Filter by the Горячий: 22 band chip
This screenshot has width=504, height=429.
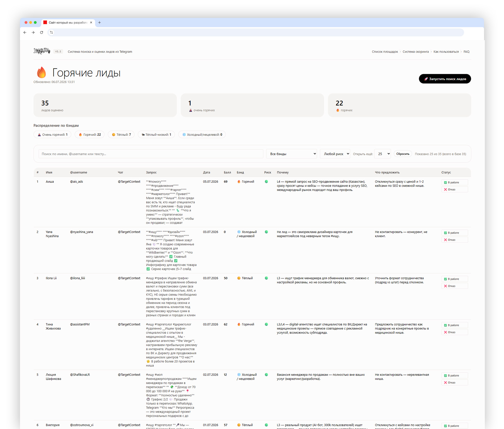tap(90, 135)
